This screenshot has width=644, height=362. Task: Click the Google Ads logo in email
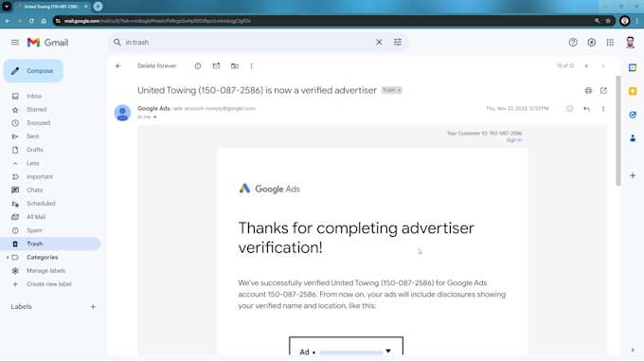coord(269,189)
